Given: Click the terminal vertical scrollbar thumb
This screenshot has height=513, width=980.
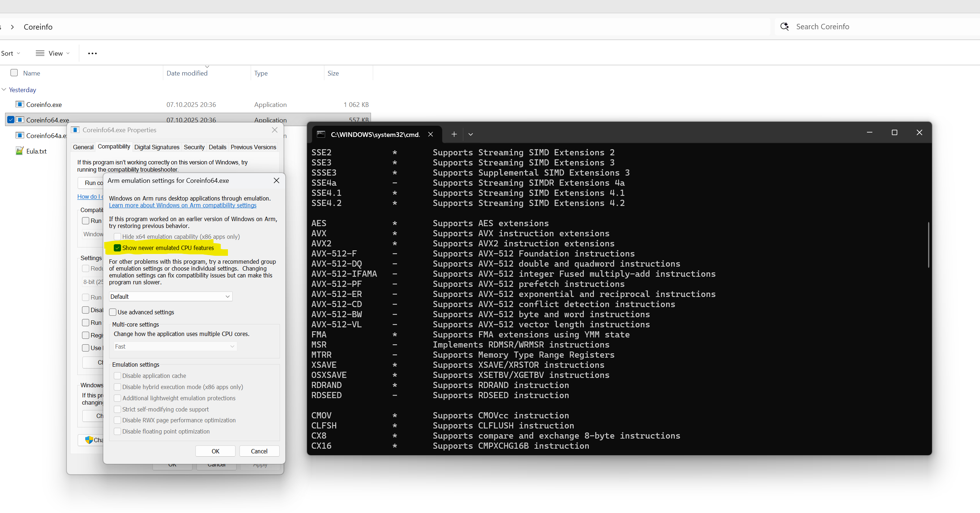Looking at the screenshot, I should point(928,245).
